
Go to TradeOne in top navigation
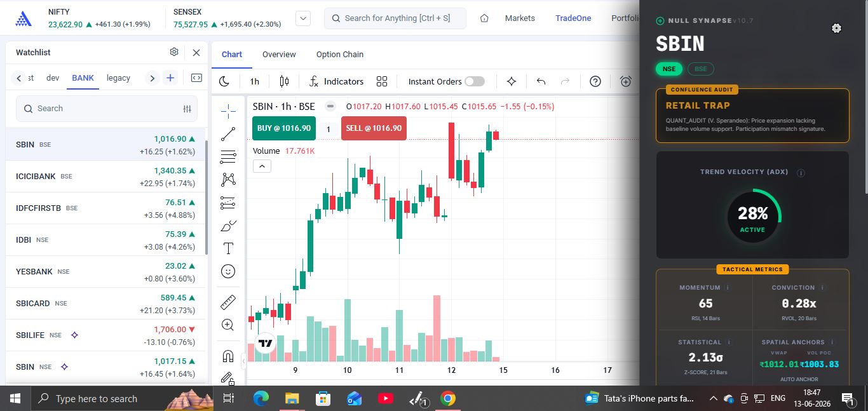click(573, 18)
